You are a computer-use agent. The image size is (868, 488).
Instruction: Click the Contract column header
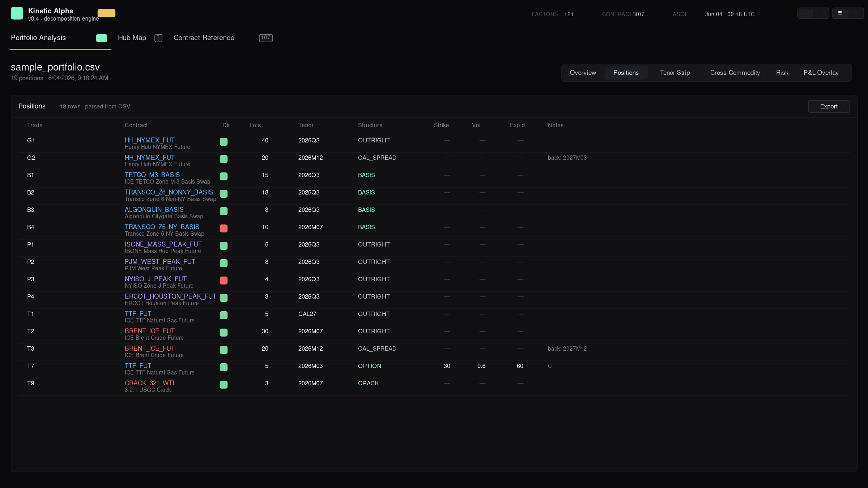(x=136, y=125)
